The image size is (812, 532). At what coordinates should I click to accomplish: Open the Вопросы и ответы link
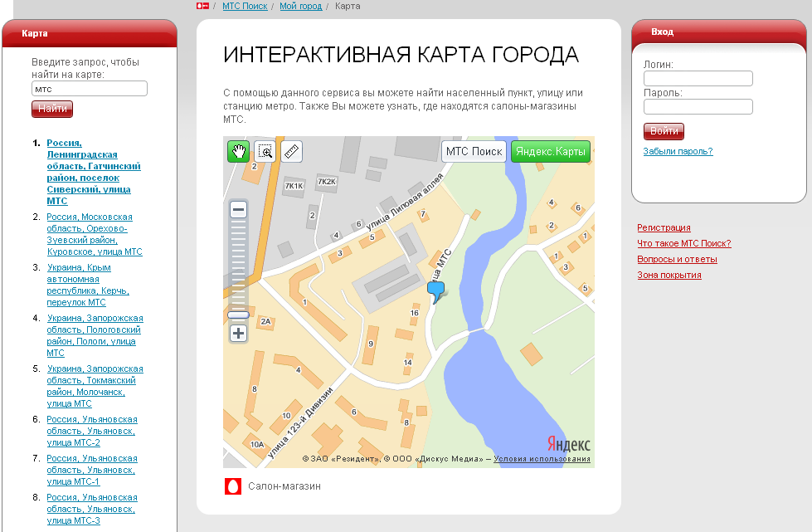pyautogui.click(x=677, y=259)
